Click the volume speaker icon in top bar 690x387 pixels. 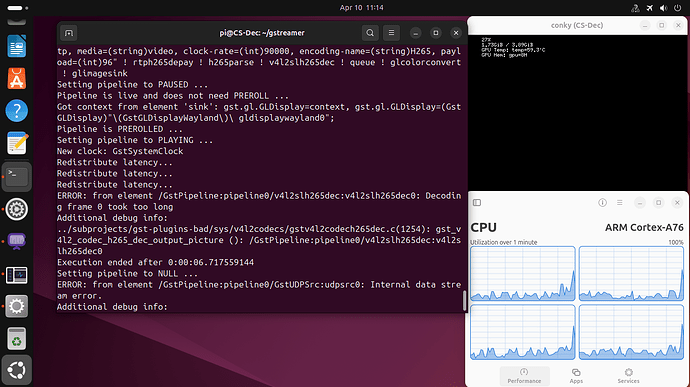click(x=664, y=8)
